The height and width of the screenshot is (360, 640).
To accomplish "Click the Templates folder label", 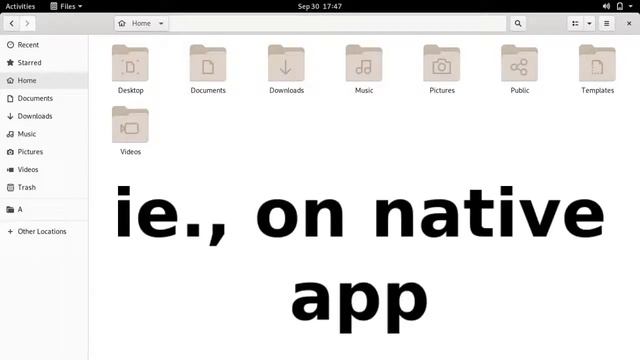I will pos(598,91).
